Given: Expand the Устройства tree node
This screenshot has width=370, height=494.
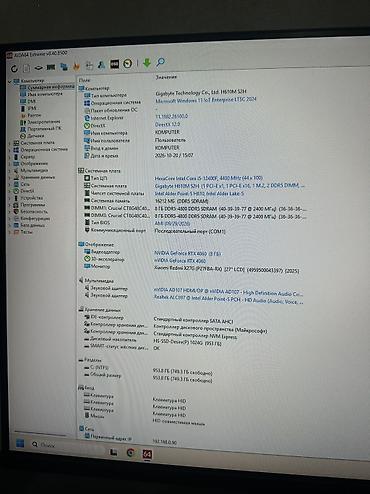Looking at the screenshot, I should (x=10, y=198).
